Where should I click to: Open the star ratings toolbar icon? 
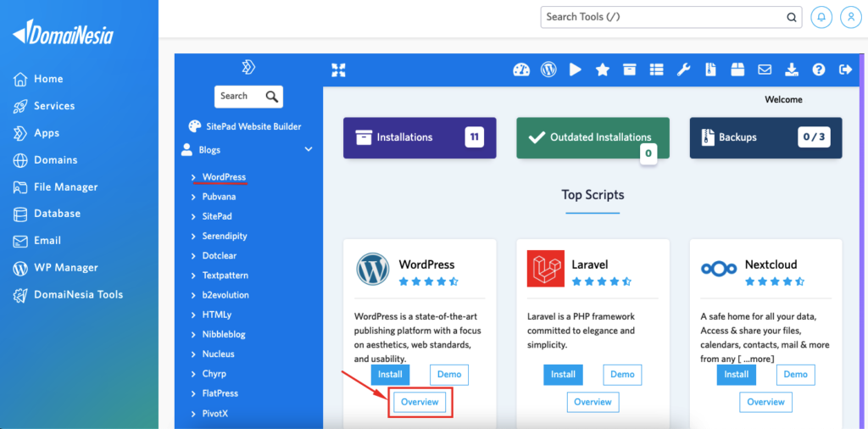[x=603, y=70]
